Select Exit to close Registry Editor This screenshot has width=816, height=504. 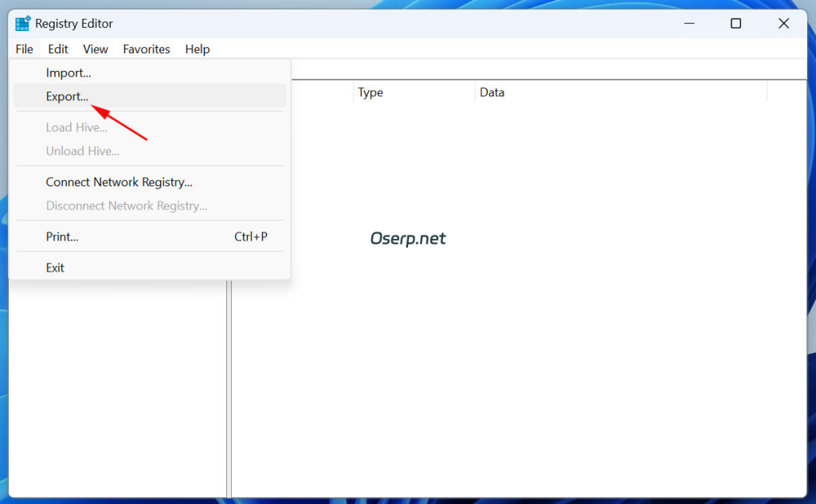point(54,267)
